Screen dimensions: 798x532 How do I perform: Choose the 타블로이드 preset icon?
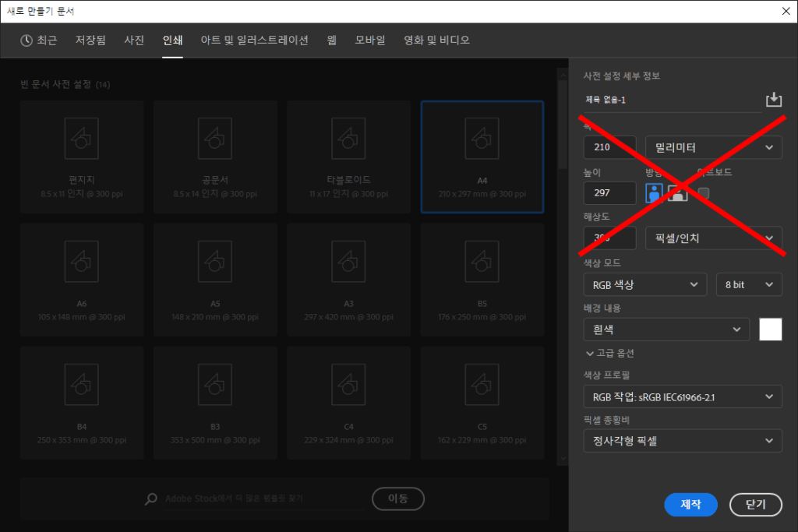(x=348, y=138)
